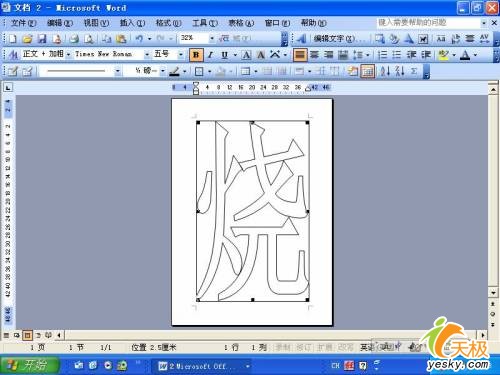500x375 pixels.
Task: Open the 插入 (Insert) menu
Action: (132, 23)
